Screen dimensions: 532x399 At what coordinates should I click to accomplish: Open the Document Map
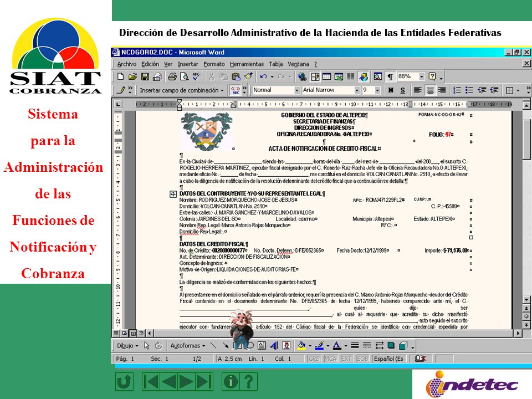point(377,76)
